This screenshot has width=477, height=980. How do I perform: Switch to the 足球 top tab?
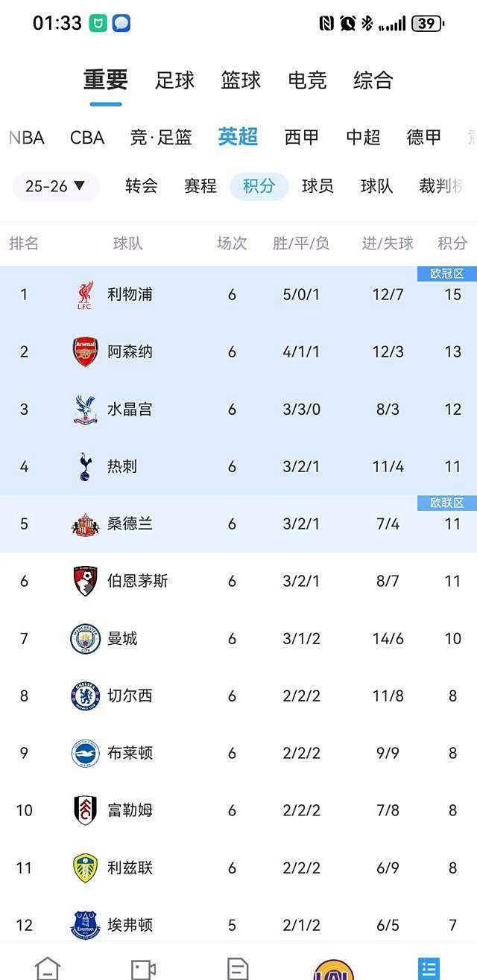(174, 80)
